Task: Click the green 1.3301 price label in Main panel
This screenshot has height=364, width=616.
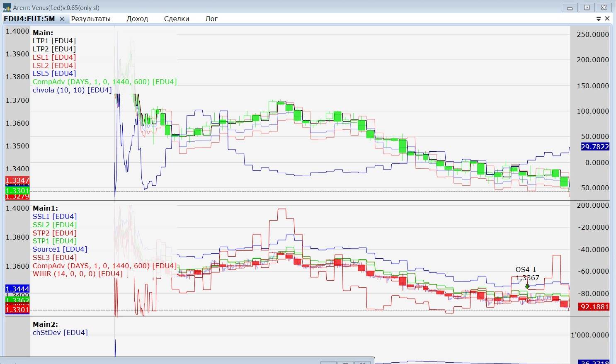Action: click(x=17, y=191)
